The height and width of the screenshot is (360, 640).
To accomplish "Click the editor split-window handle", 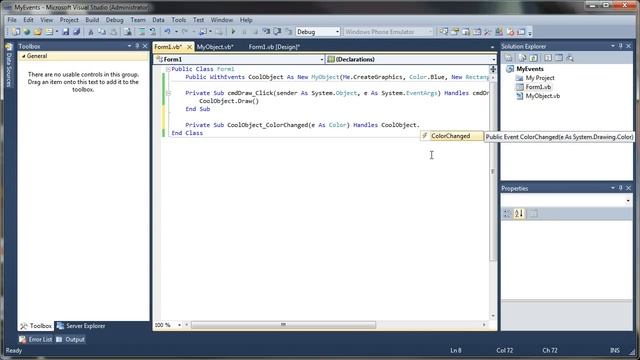I will click(x=493, y=69).
